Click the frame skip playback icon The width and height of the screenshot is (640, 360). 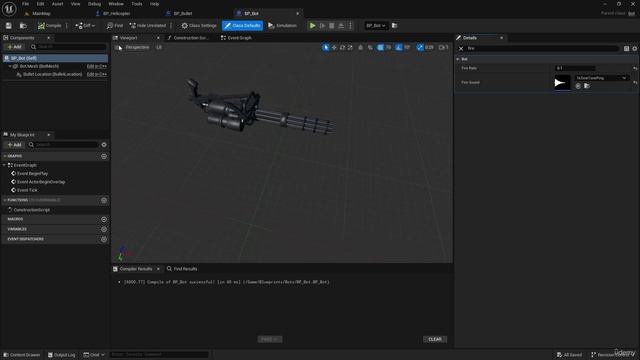322,26
